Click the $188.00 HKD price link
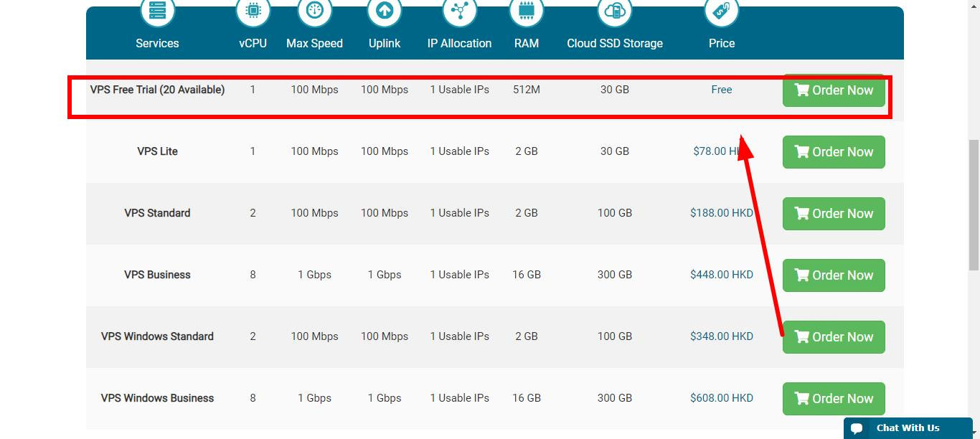980x439 pixels. (722, 213)
